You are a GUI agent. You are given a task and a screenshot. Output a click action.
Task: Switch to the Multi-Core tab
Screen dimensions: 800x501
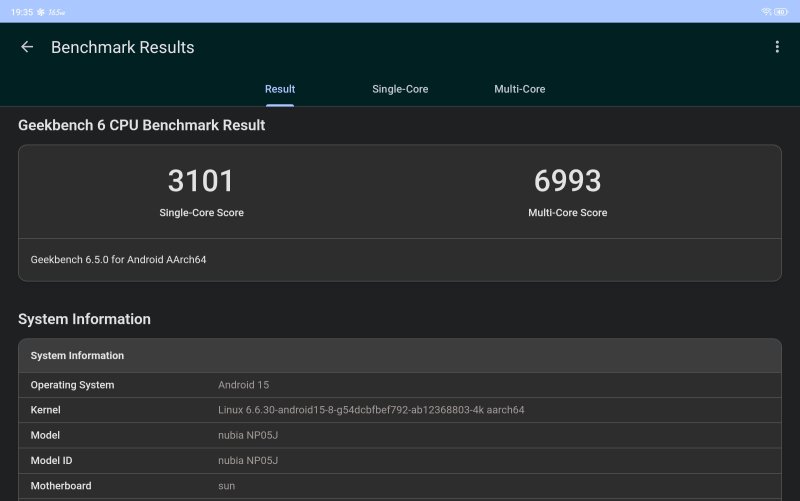coord(519,89)
